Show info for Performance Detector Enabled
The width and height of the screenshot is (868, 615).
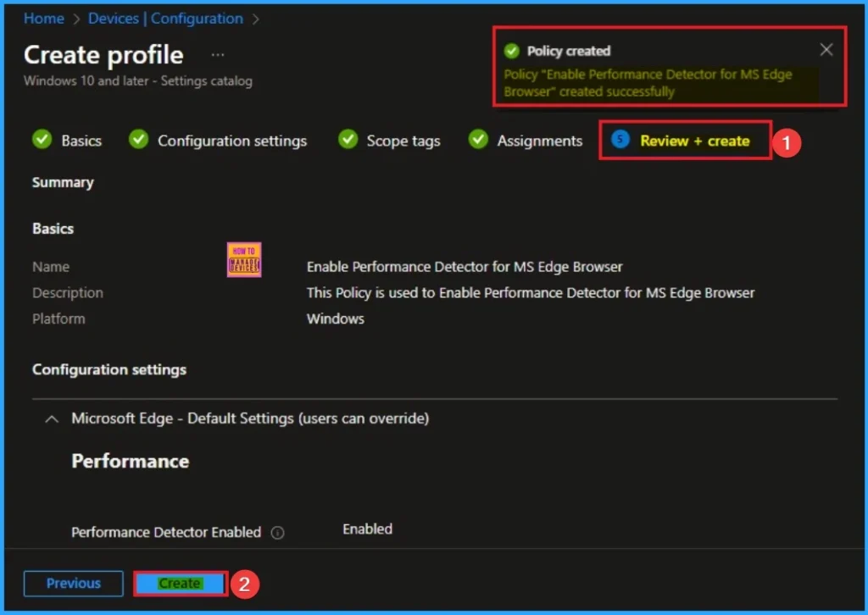pos(277,533)
